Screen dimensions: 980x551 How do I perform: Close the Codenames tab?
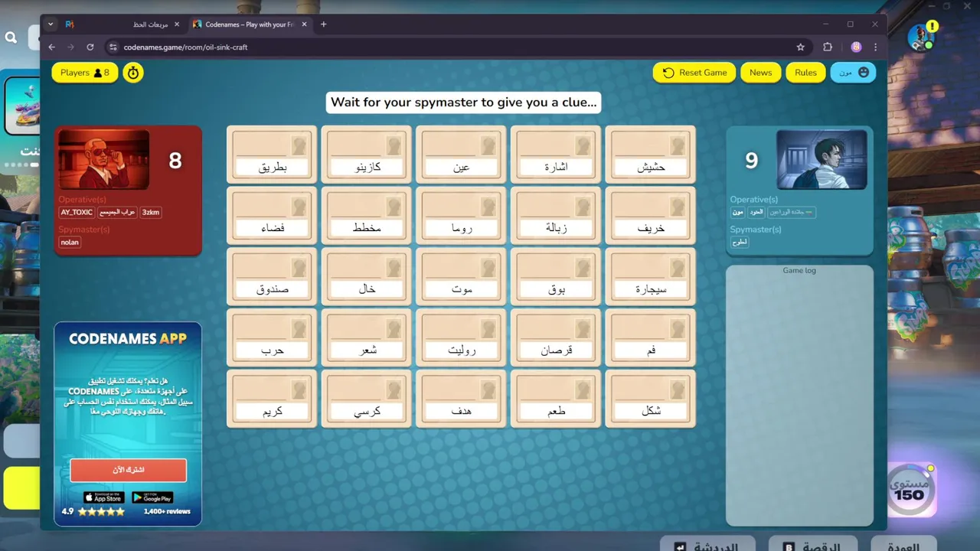point(303,24)
